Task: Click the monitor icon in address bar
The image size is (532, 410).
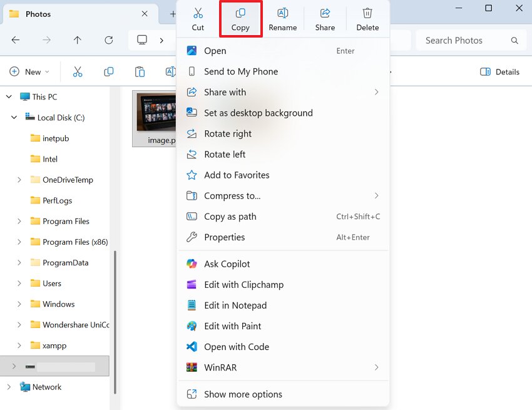Action: pyautogui.click(x=142, y=40)
